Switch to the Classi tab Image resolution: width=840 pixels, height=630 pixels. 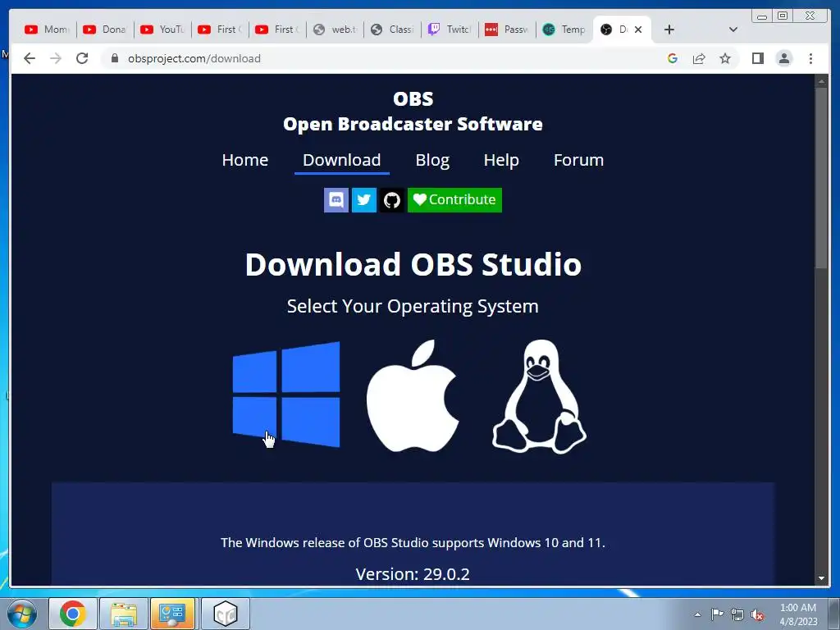pyautogui.click(x=392, y=30)
